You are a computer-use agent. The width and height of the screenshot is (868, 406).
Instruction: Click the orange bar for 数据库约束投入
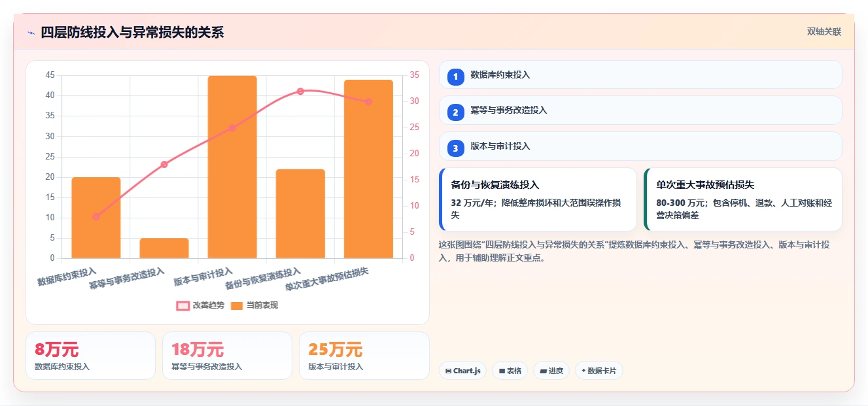point(96,218)
